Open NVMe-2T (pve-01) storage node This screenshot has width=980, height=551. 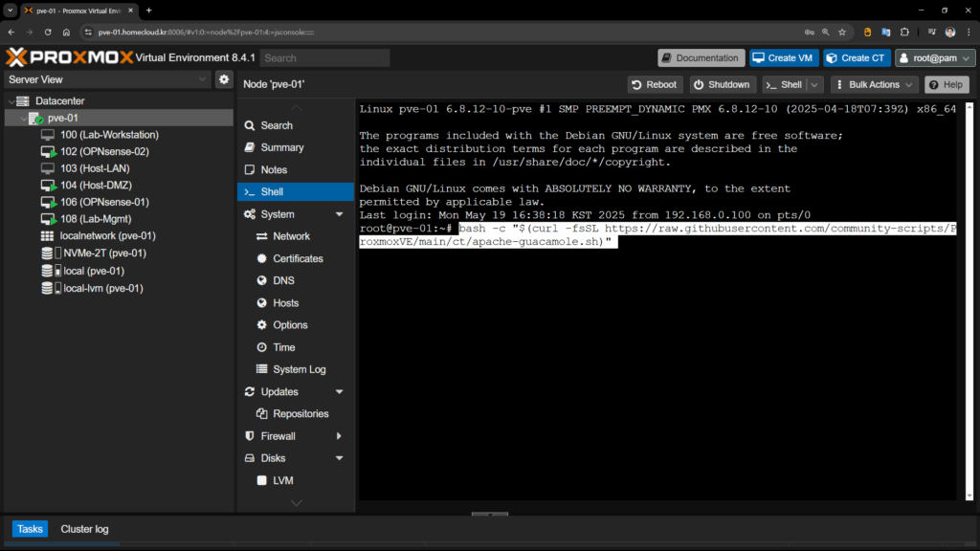(x=103, y=253)
